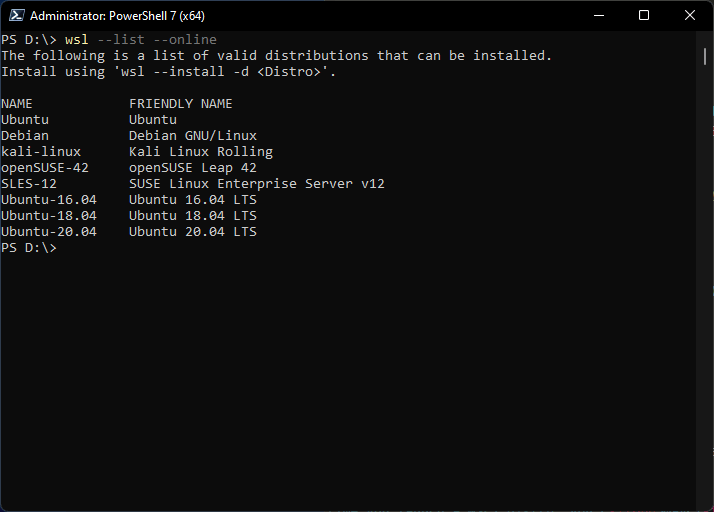Click the 'Ubuntu-20.04' distribution name
Viewport: 714px width, 512px height.
(49, 232)
